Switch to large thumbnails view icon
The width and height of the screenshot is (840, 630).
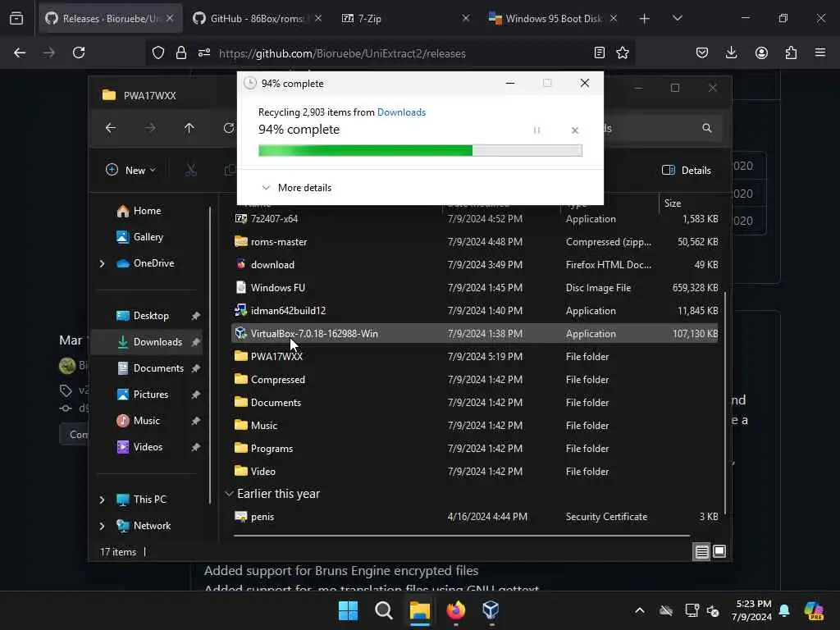pos(719,551)
